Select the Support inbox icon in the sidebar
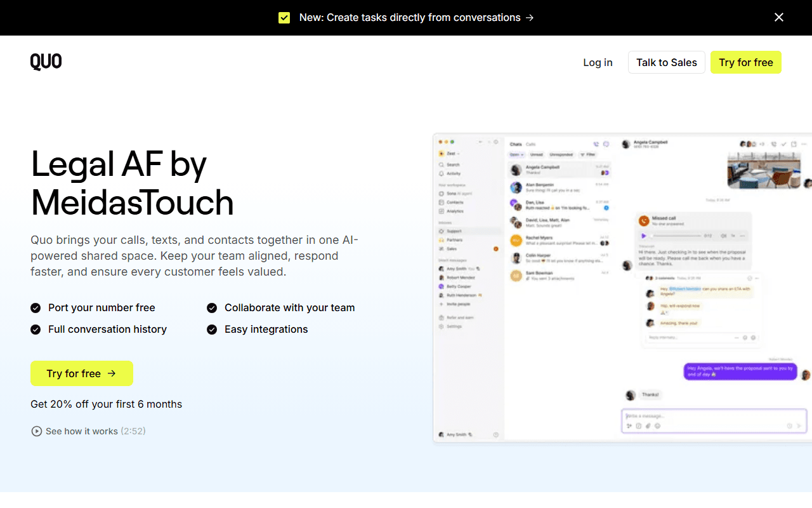The image size is (812, 508). (x=442, y=231)
